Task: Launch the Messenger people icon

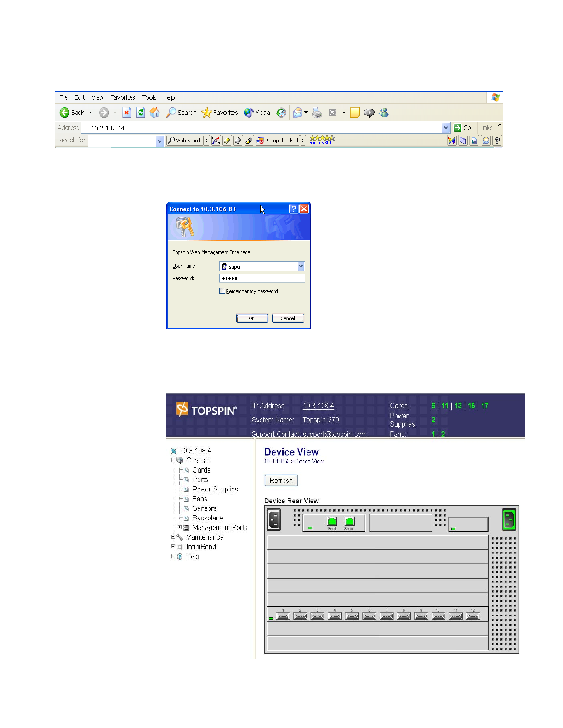Action: point(384,113)
